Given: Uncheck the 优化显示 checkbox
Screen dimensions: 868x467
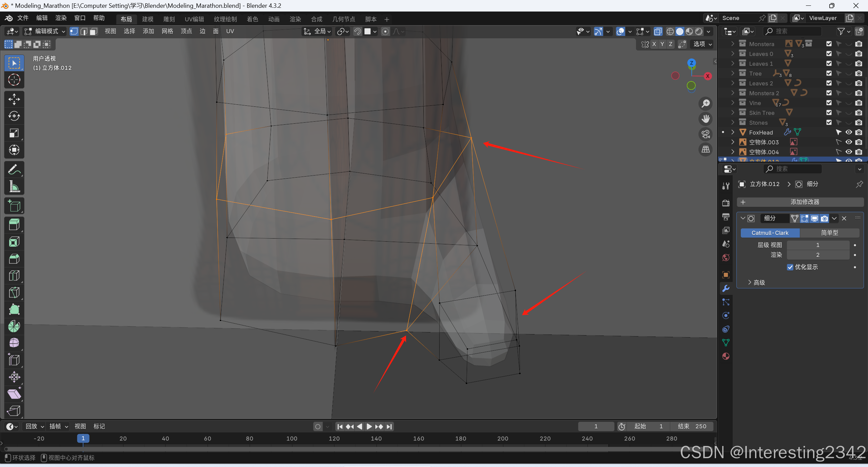Looking at the screenshot, I should click(790, 267).
